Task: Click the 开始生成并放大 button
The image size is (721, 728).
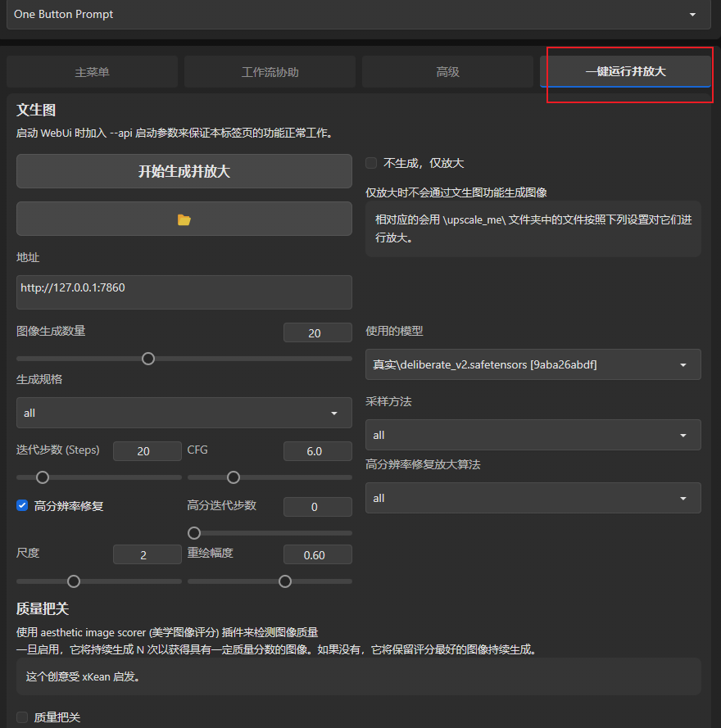Action: [x=184, y=171]
